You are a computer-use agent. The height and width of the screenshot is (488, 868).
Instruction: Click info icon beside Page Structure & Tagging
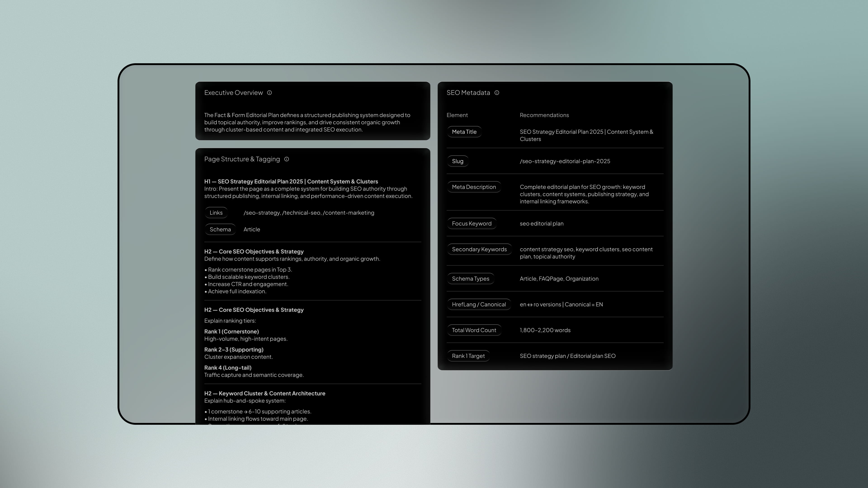pyautogui.click(x=286, y=159)
